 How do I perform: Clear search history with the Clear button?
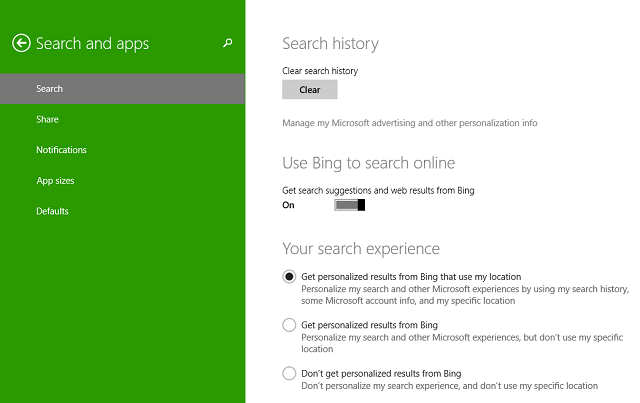[310, 89]
